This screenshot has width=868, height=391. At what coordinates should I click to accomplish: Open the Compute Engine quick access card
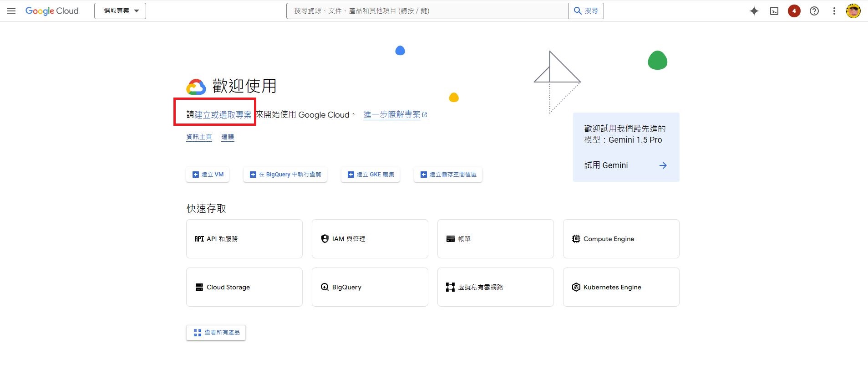(x=621, y=239)
